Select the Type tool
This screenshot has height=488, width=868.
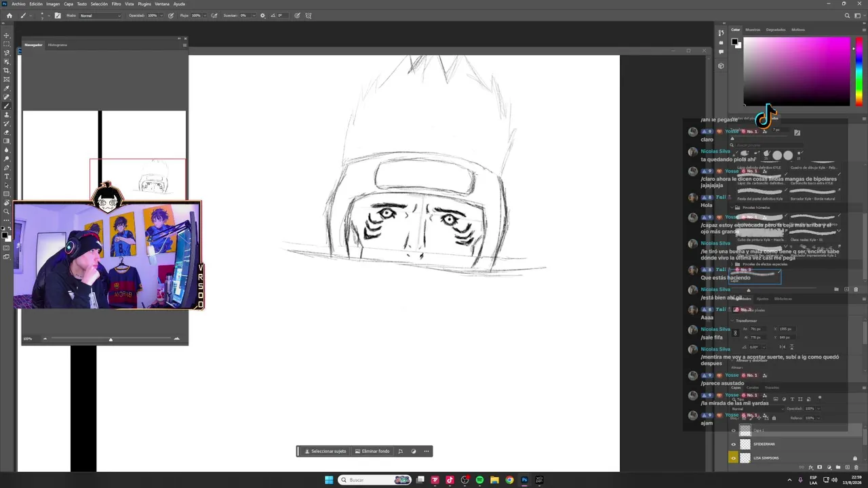7,176
